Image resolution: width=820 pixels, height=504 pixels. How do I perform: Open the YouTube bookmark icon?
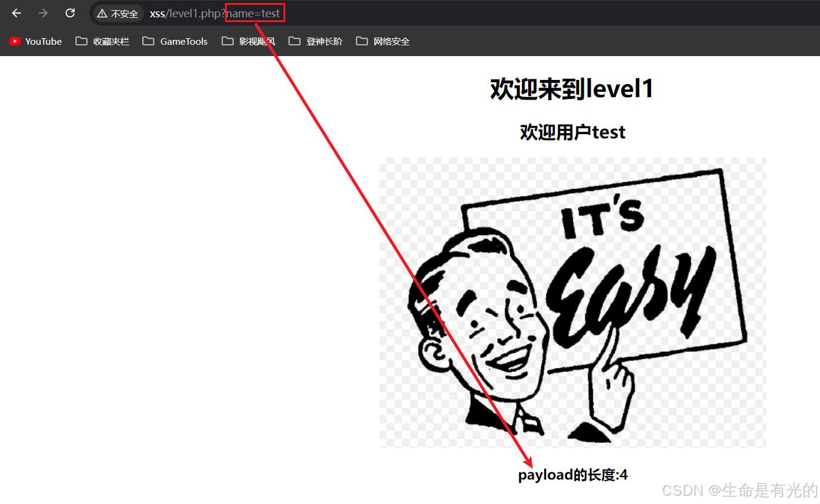pyautogui.click(x=14, y=41)
